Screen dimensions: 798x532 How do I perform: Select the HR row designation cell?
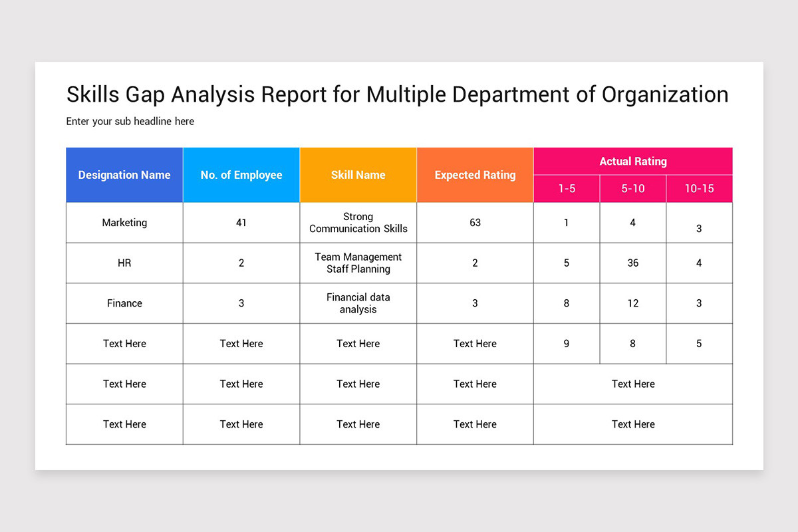point(124,263)
